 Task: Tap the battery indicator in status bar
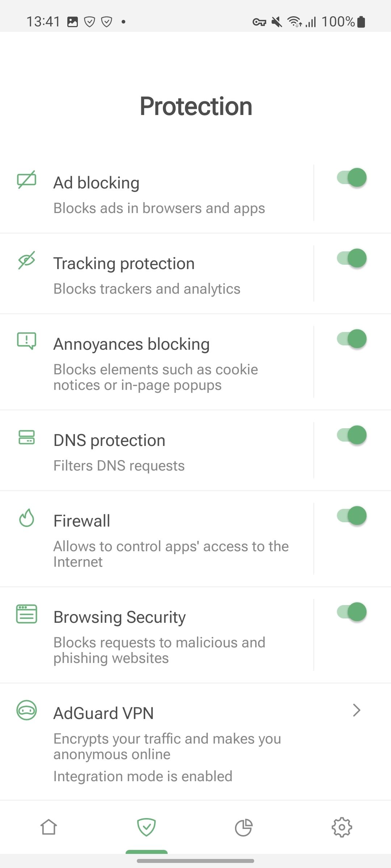click(361, 22)
